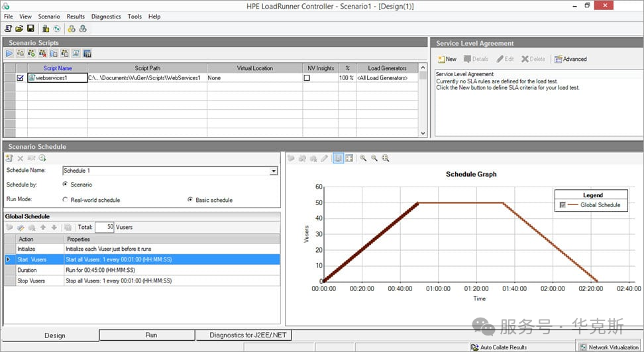Zoom in on the Schedule Graph
The height and width of the screenshot is (352, 644).
pyautogui.click(x=363, y=158)
